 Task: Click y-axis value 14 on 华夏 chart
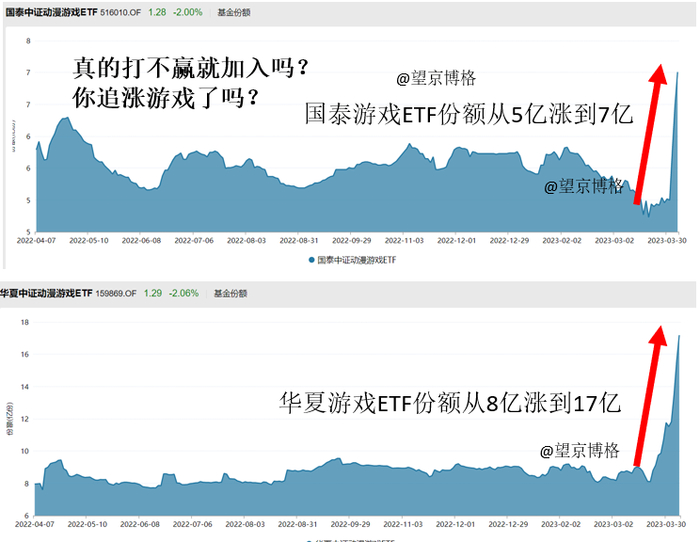(x=25, y=387)
